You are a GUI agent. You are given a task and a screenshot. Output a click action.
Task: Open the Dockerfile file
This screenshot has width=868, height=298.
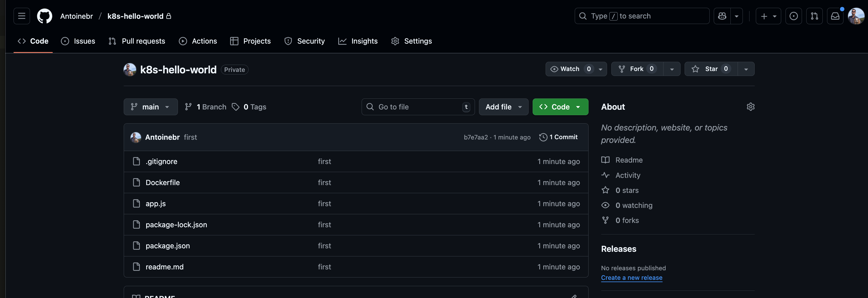click(x=162, y=182)
